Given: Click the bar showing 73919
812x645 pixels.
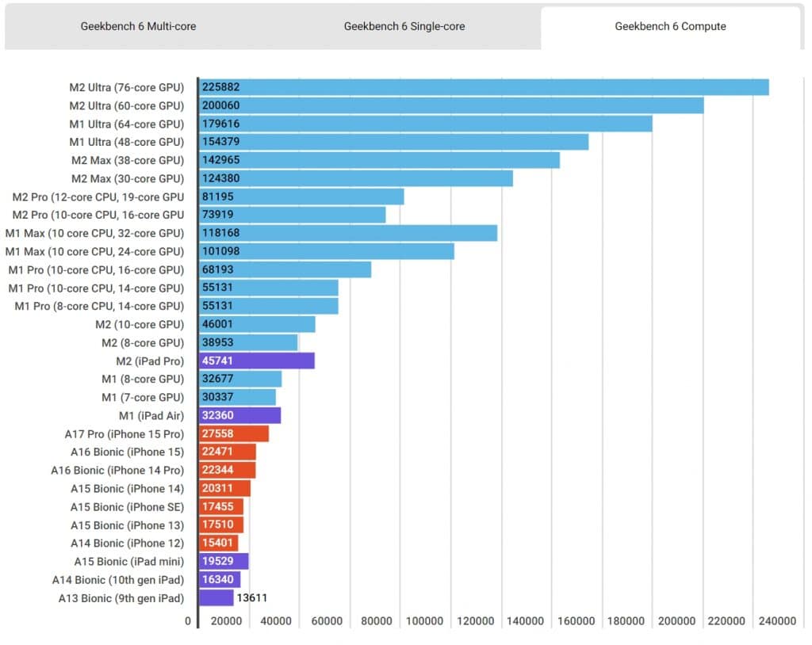Looking at the screenshot, I should point(292,215).
